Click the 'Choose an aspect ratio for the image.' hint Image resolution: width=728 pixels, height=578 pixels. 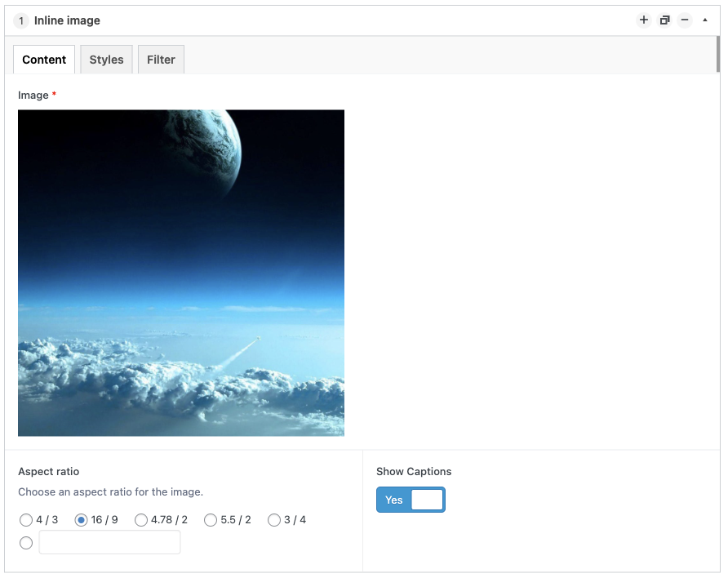click(110, 491)
